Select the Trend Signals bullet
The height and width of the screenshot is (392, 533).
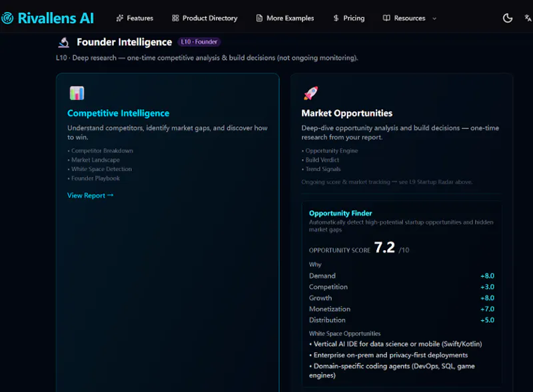point(321,169)
